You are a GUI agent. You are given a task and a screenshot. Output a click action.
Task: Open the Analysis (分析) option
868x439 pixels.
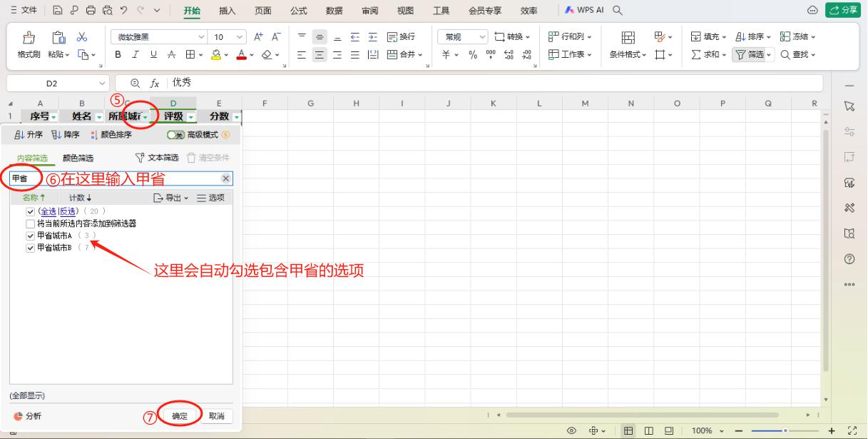click(28, 416)
